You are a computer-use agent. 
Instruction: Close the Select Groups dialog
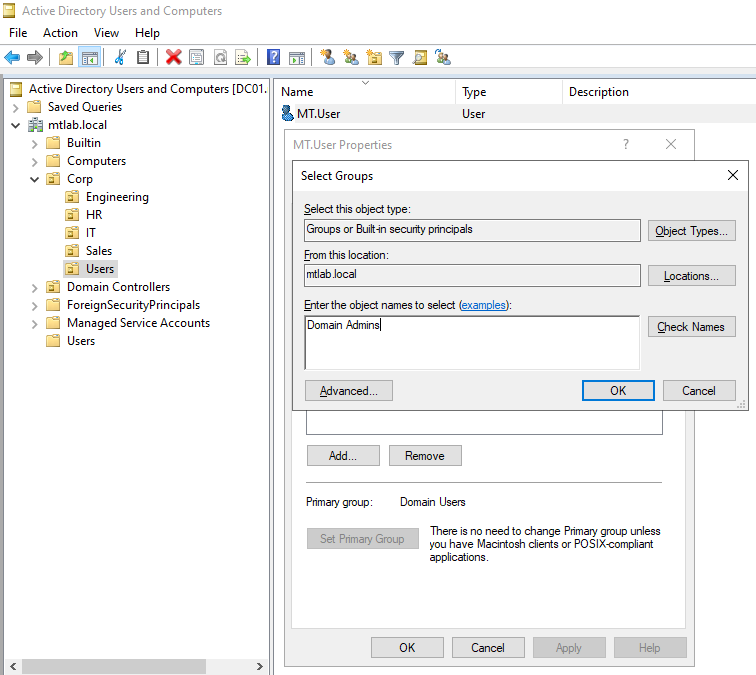733,175
